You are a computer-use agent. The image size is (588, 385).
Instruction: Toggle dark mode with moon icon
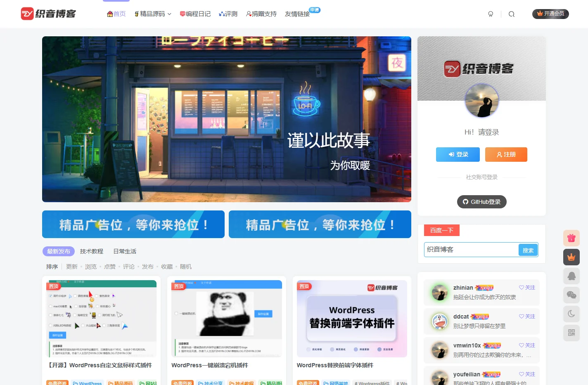pyautogui.click(x=571, y=314)
